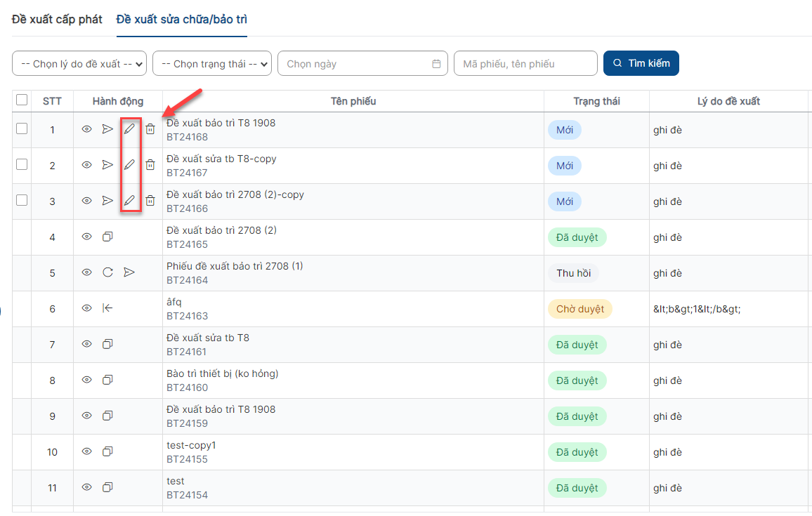This screenshot has width=812, height=516.
Task: Delete the BT24168 proposal
Action: point(150,129)
